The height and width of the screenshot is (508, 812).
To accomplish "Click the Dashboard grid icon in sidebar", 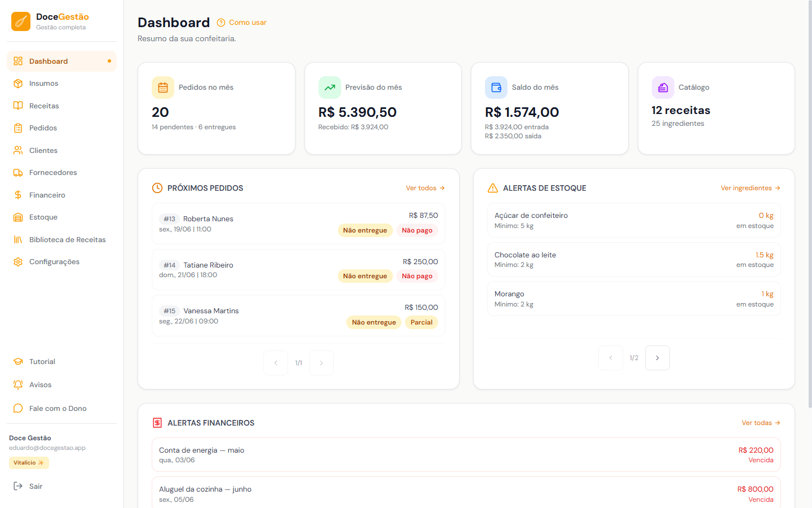I will [x=18, y=61].
